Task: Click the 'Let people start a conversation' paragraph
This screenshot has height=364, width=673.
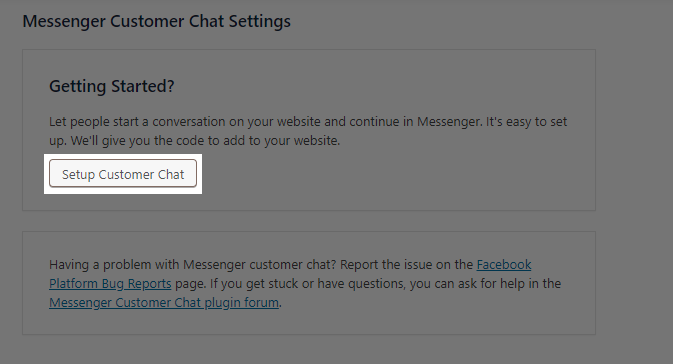Action: click(308, 131)
